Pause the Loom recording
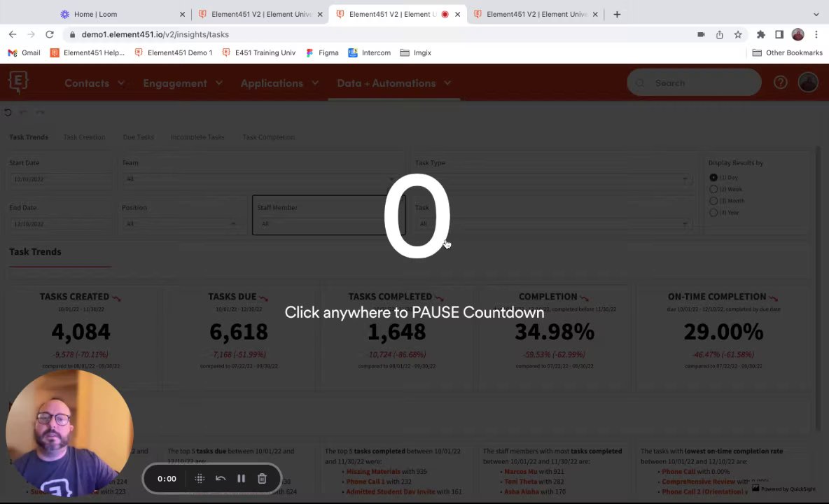Screen dimensions: 829x504 coord(241,479)
